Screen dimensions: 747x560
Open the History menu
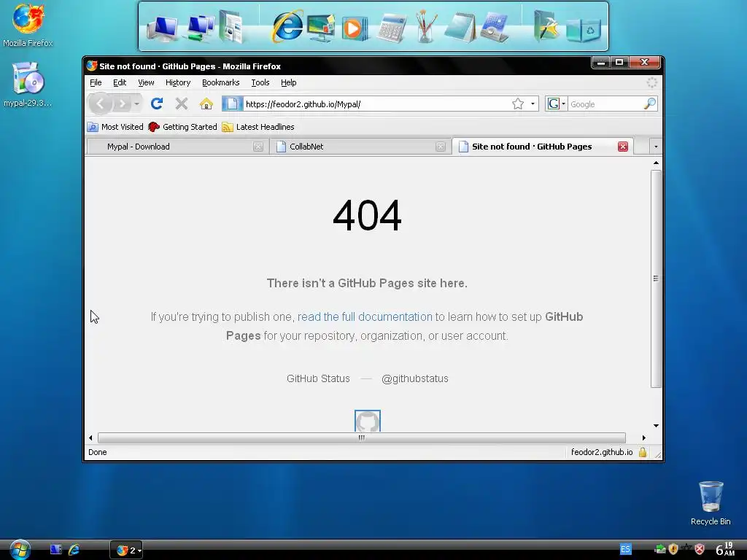(178, 82)
